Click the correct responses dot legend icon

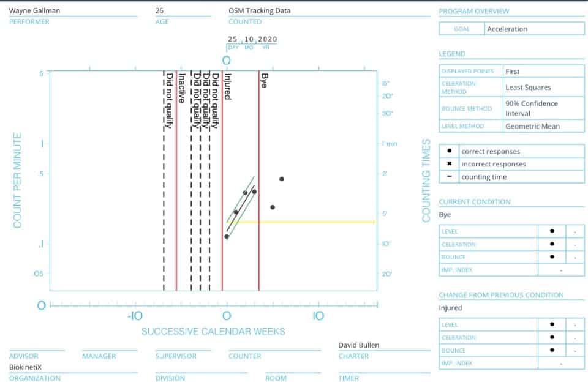click(x=450, y=151)
